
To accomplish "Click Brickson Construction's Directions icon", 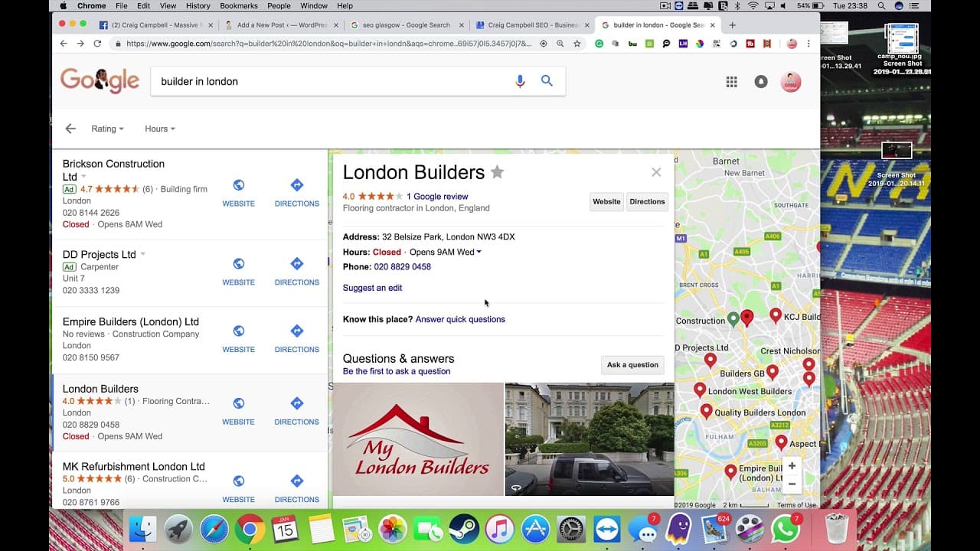I will pyautogui.click(x=297, y=185).
